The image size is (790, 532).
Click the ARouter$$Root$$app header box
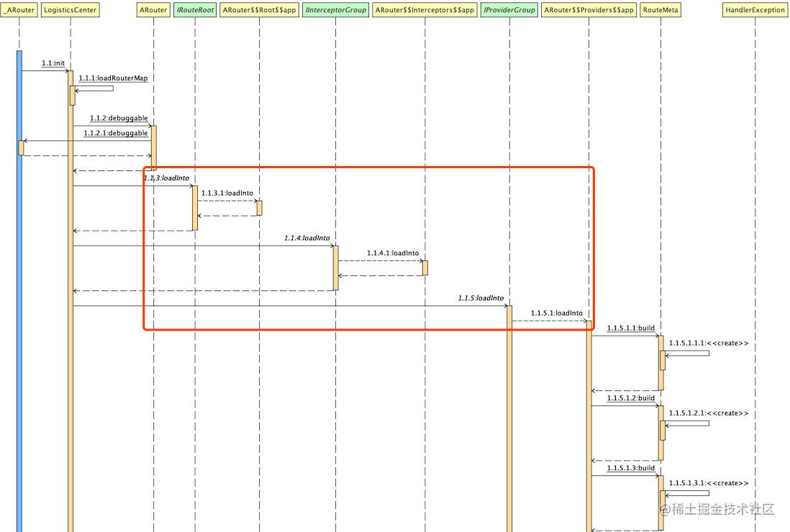pos(260,10)
